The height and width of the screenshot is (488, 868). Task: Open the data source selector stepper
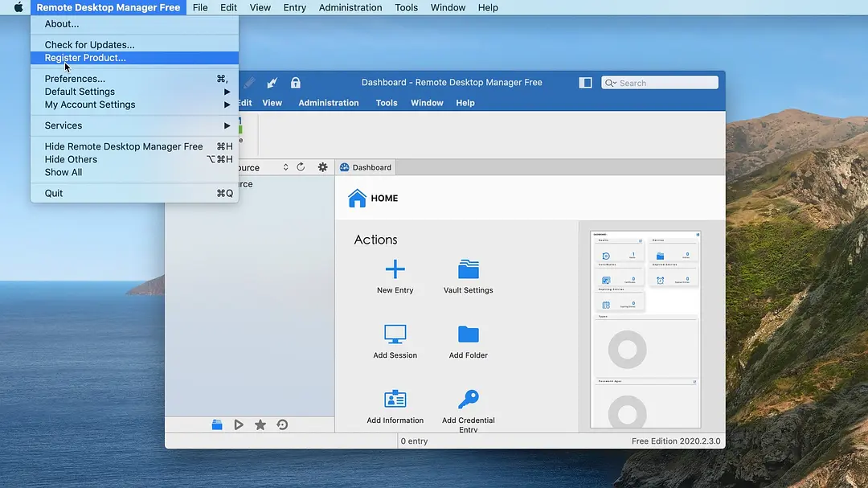(285, 166)
